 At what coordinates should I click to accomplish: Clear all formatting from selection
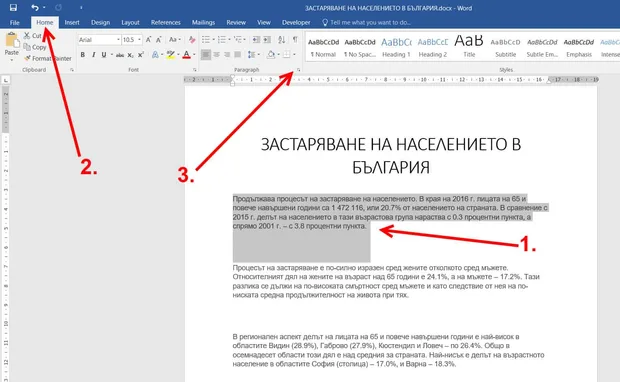192,40
